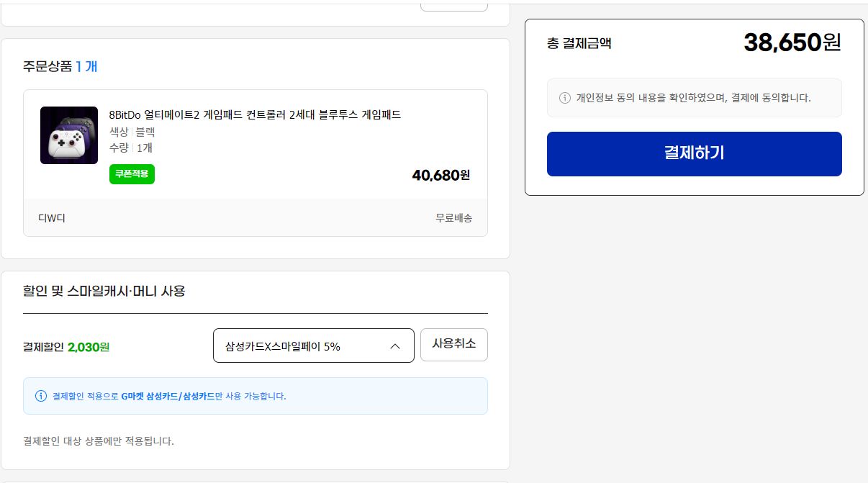The height and width of the screenshot is (483, 868).
Task: Click the info icon in the consent message
Action: point(566,98)
